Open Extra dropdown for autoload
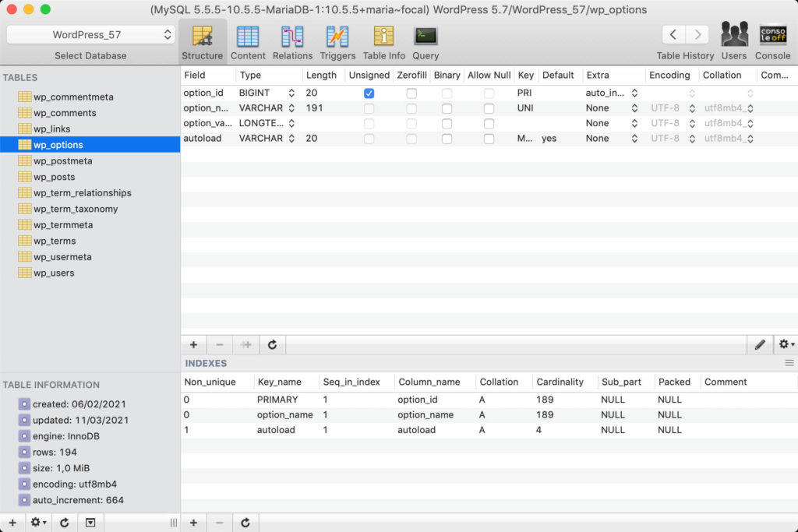Image resolution: width=798 pixels, height=532 pixels. (x=634, y=139)
